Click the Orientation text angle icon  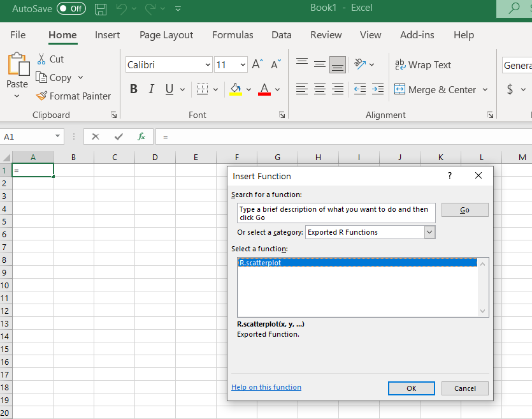[x=359, y=64]
